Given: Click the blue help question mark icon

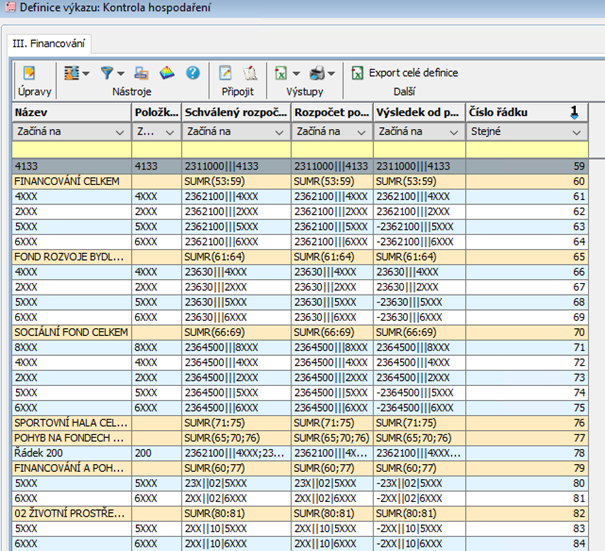Looking at the screenshot, I should [193, 73].
